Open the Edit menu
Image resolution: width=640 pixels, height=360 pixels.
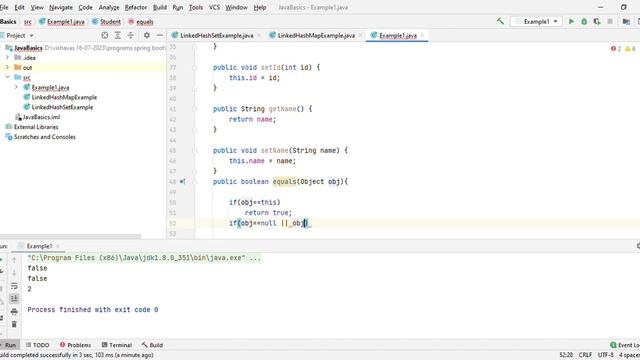coord(19,7)
